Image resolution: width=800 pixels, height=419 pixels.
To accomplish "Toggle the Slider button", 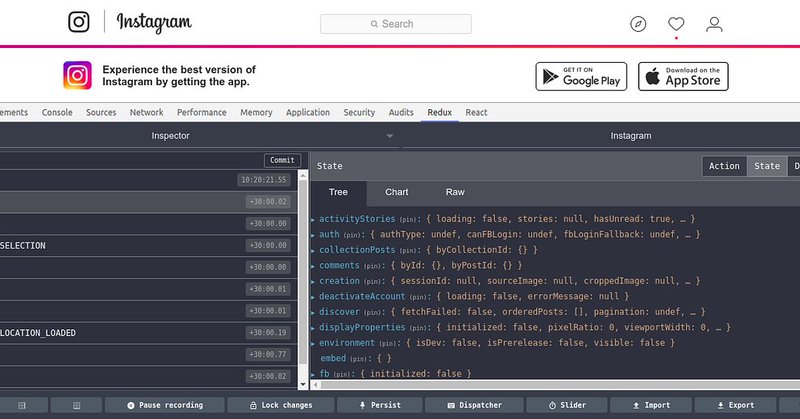I will 567,405.
